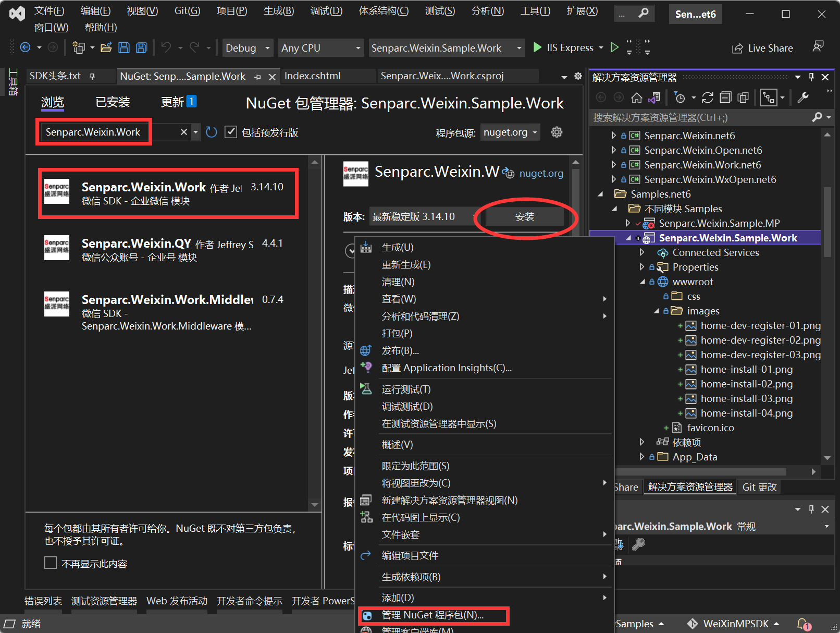This screenshot has height=633, width=840.
Task: Open the Git menu
Action: (187, 10)
